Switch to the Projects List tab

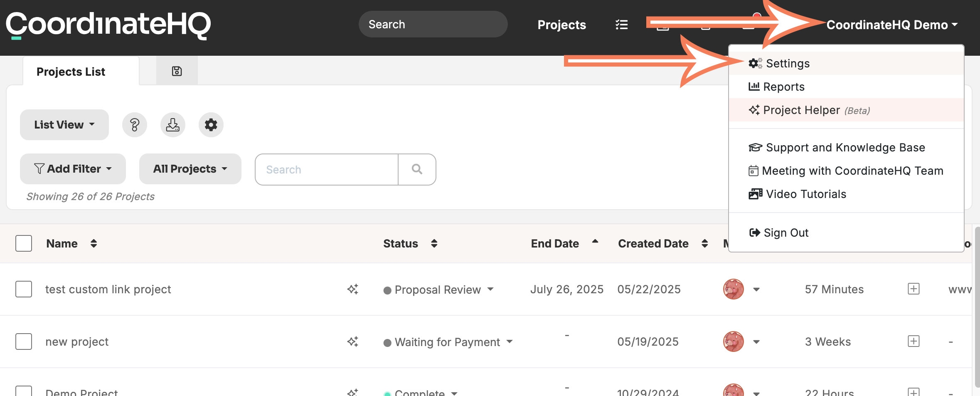click(x=81, y=71)
